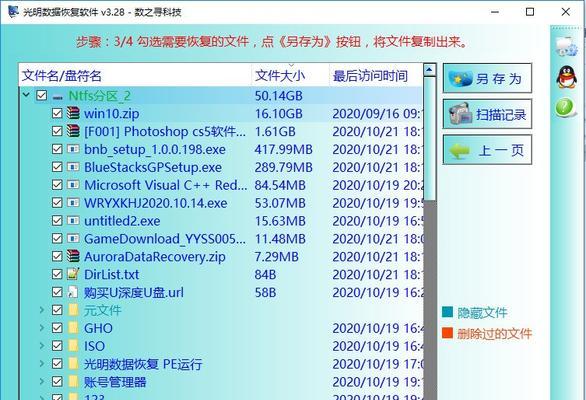Screen dimensions: 586x400
Task: Click the GHO folder icon
Action: (x=73, y=328)
